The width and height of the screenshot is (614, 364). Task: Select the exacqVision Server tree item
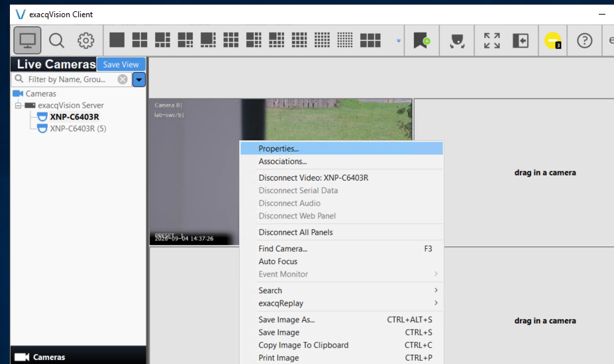click(70, 105)
